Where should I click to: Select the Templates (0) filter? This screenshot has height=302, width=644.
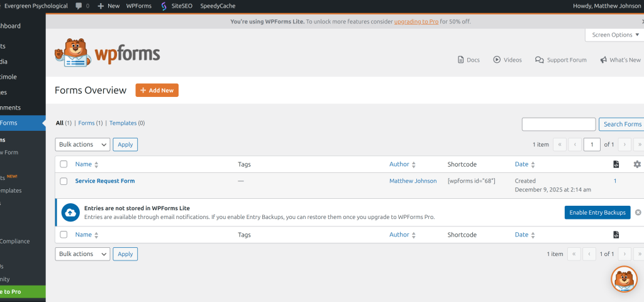click(127, 123)
